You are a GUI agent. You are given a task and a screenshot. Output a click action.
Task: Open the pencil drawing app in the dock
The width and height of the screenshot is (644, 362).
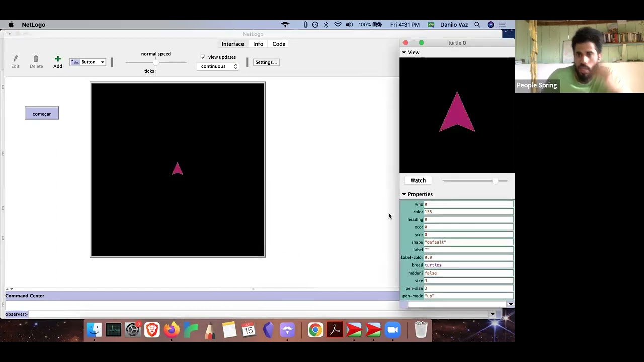tap(210, 330)
